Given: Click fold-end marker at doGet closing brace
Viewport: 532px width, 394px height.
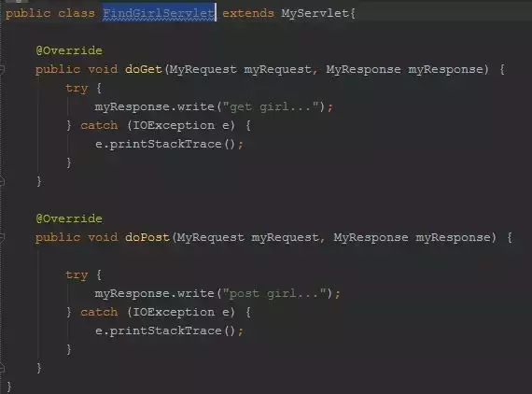Looking at the screenshot, I should [x=2, y=181].
